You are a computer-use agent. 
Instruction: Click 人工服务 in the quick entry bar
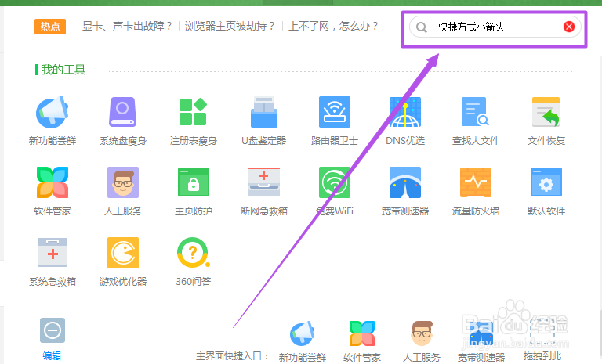point(422,341)
